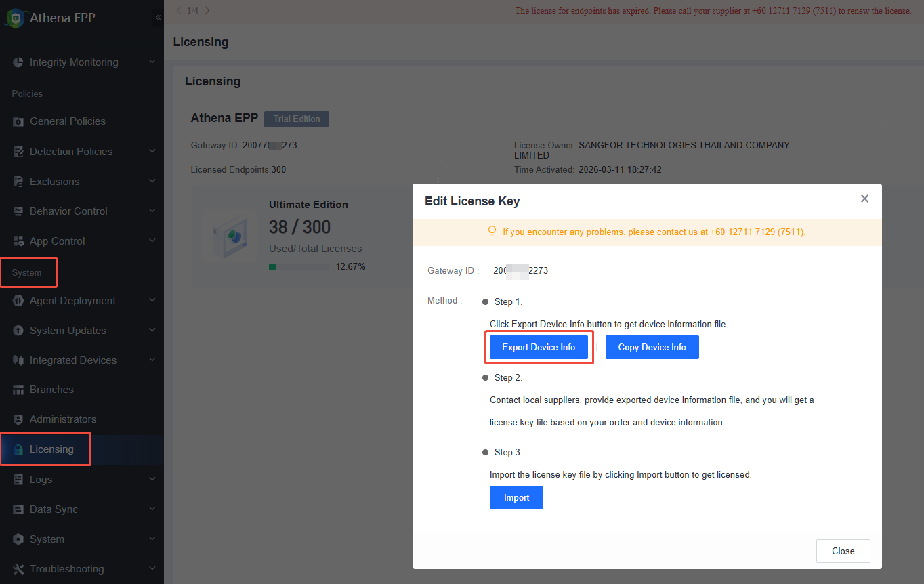Click the Integrity Monitoring pie icon
Viewport: 924px width, 584px height.
(x=18, y=62)
